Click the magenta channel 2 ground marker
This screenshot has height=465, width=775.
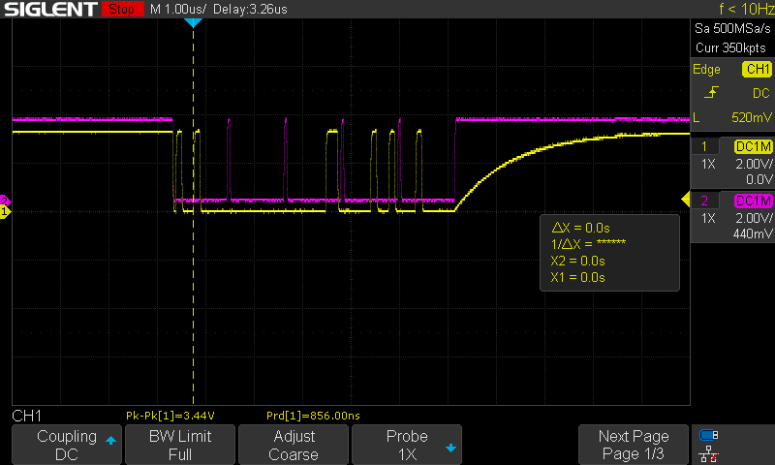coord(4,201)
